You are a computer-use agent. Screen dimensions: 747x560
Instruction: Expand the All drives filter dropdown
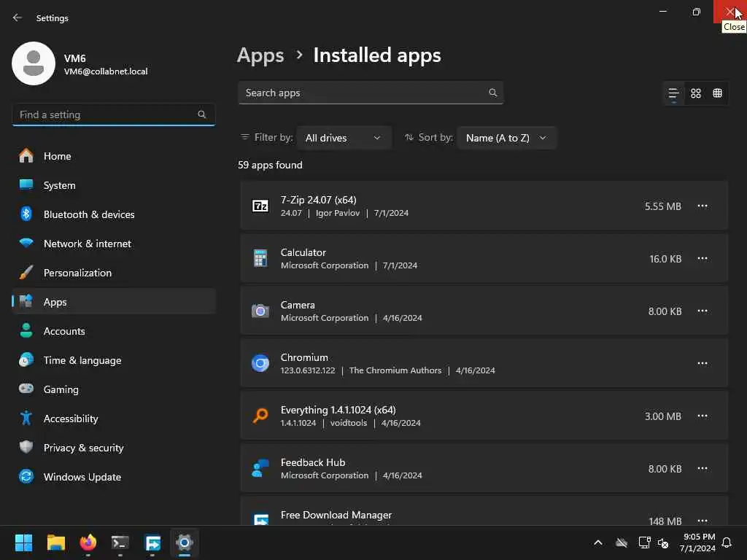click(344, 138)
